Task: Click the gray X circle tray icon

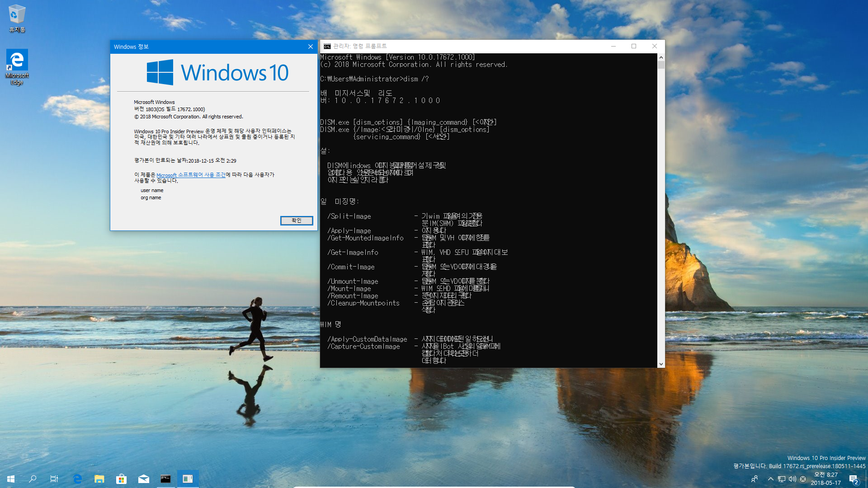Action: coord(803,479)
